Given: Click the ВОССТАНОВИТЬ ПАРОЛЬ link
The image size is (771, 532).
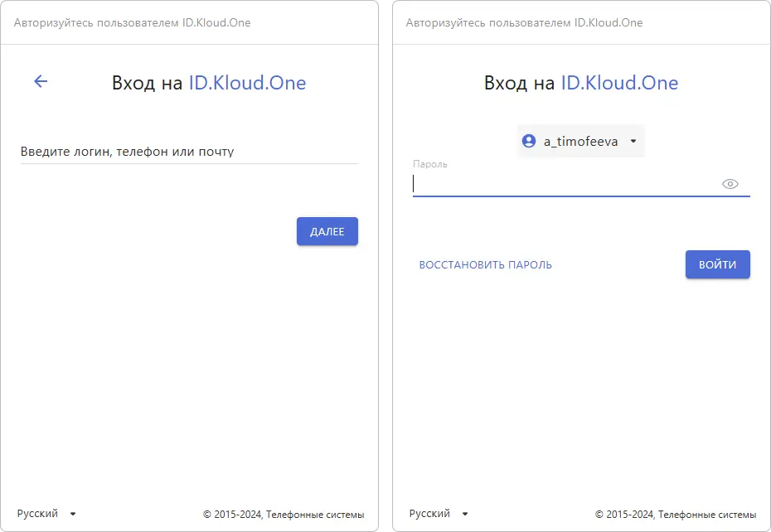Looking at the screenshot, I should click(x=486, y=265).
